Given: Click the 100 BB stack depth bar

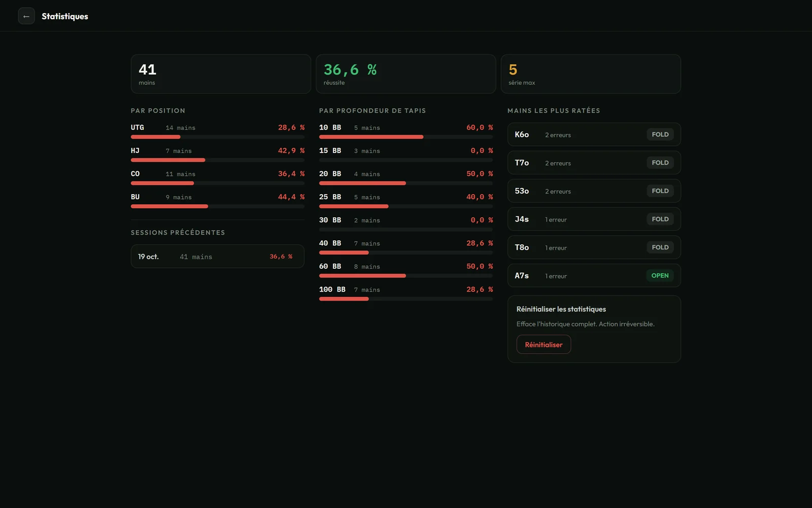Looking at the screenshot, I should click(x=406, y=299).
